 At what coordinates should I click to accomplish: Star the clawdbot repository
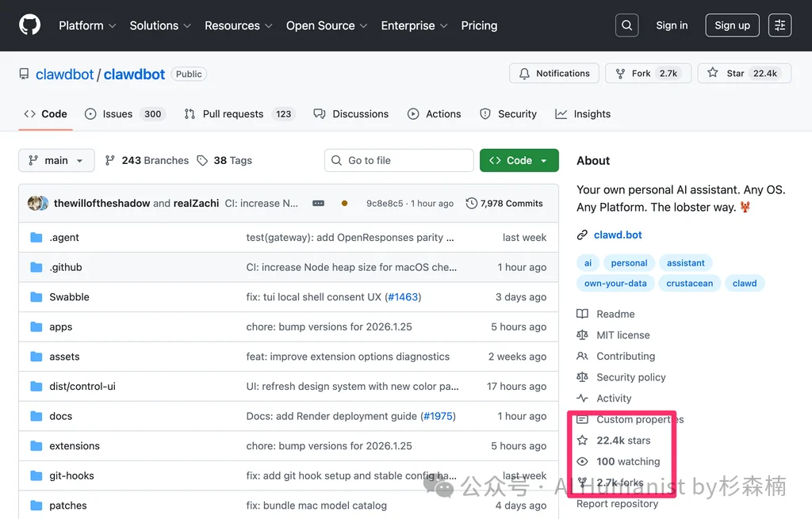pos(736,74)
